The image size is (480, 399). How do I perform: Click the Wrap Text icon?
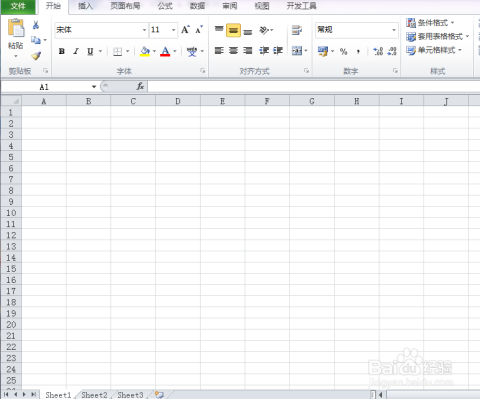click(x=296, y=30)
